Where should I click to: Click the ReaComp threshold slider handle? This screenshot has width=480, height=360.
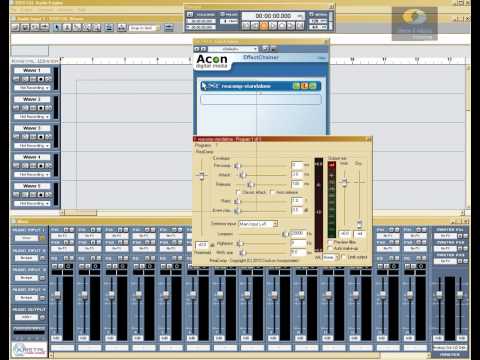(x=202, y=175)
